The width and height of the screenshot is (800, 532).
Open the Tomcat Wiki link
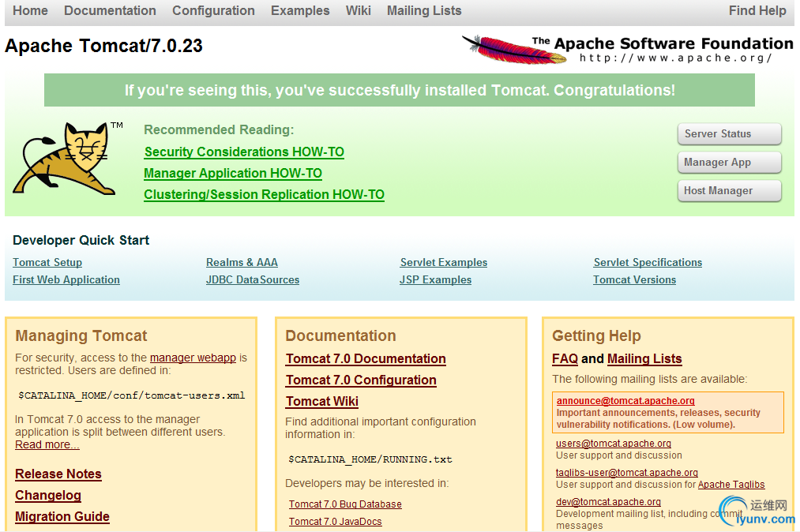322,402
